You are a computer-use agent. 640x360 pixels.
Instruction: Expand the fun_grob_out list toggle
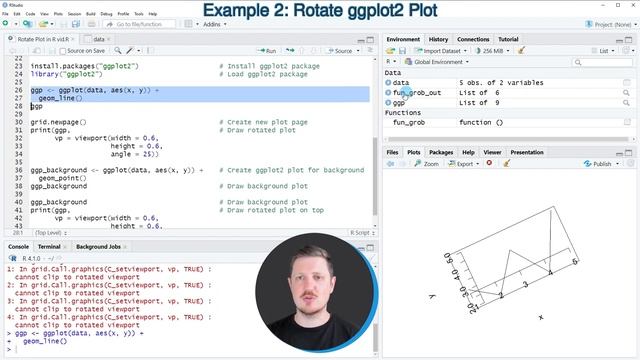click(388, 93)
